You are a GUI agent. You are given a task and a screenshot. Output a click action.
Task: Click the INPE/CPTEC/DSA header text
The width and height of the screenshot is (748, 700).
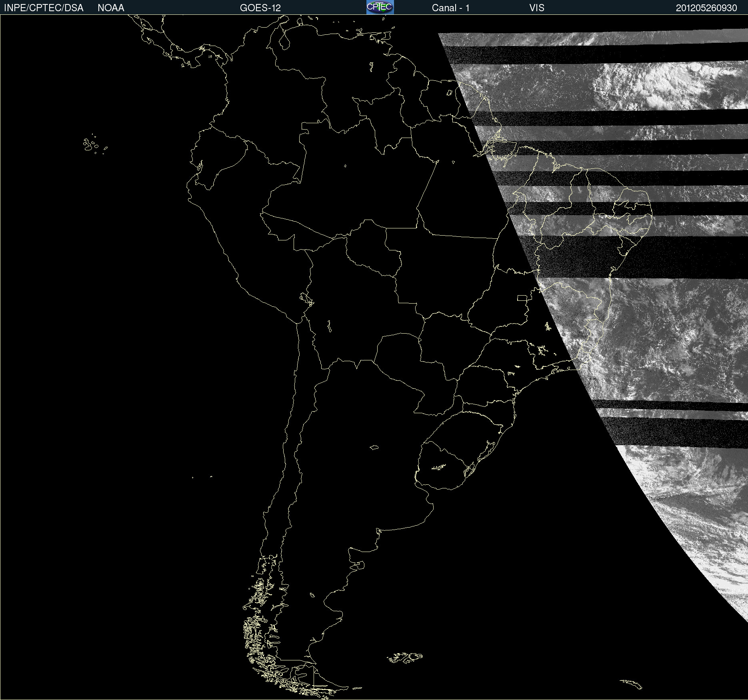coord(44,8)
